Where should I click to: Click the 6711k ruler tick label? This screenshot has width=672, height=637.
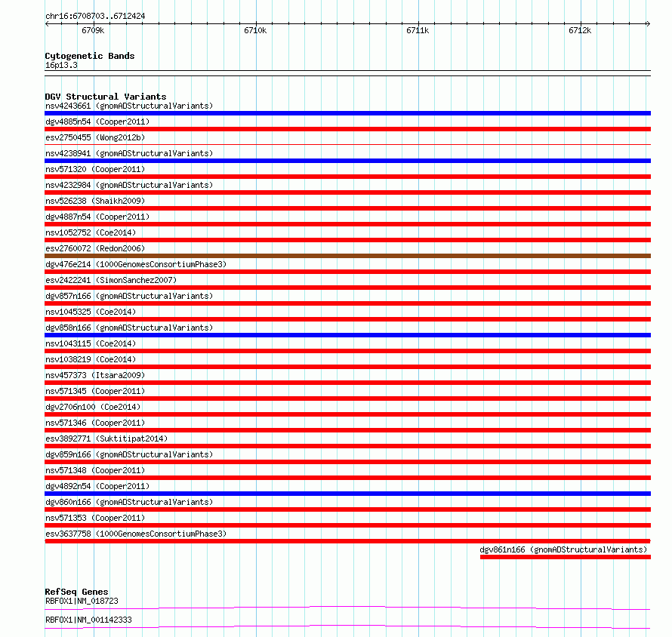(418, 30)
